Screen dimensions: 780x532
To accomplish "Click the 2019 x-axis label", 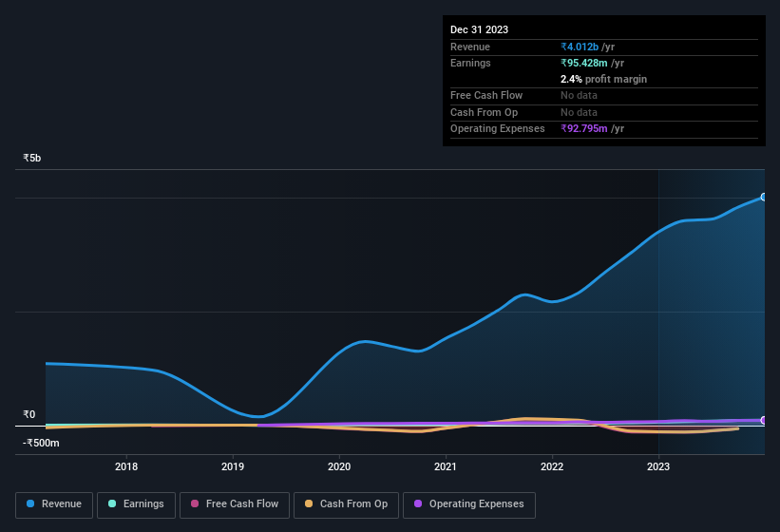I will pyautogui.click(x=233, y=466).
